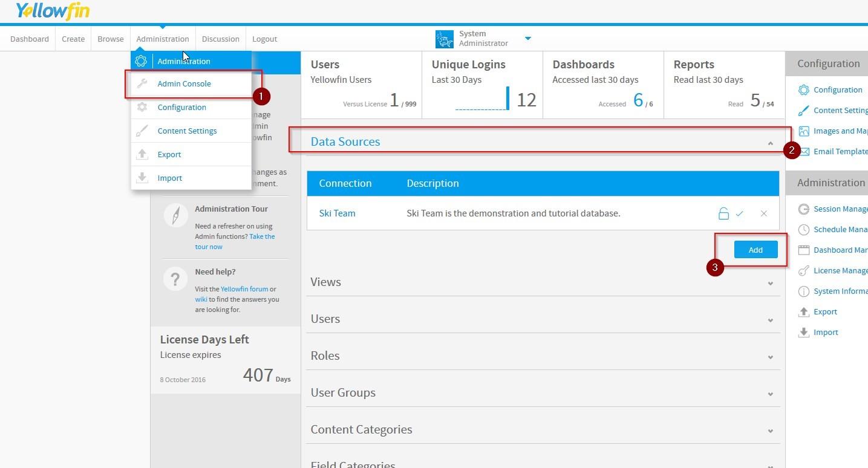The image size is (868, 468).
Task: Select Configuration in the Administration dropdown menu
Action: [182, 107]
